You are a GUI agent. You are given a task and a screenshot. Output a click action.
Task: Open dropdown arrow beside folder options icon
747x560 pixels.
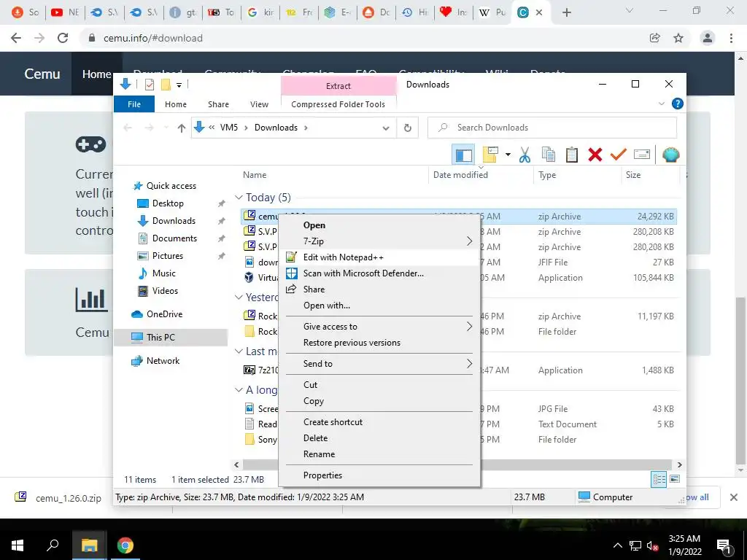tap(508, 155)
